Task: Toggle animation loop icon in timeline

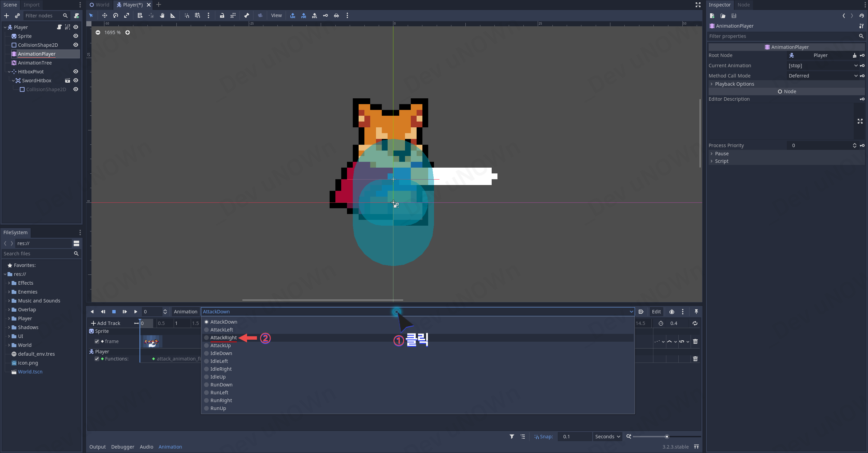Action: (x=695, y=323)
